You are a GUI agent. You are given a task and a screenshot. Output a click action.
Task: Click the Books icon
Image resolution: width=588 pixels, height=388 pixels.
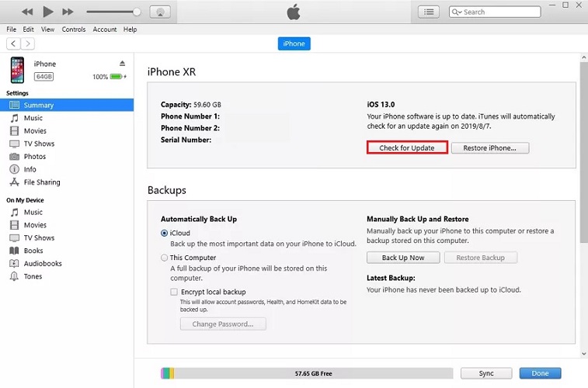pos(14,251)
